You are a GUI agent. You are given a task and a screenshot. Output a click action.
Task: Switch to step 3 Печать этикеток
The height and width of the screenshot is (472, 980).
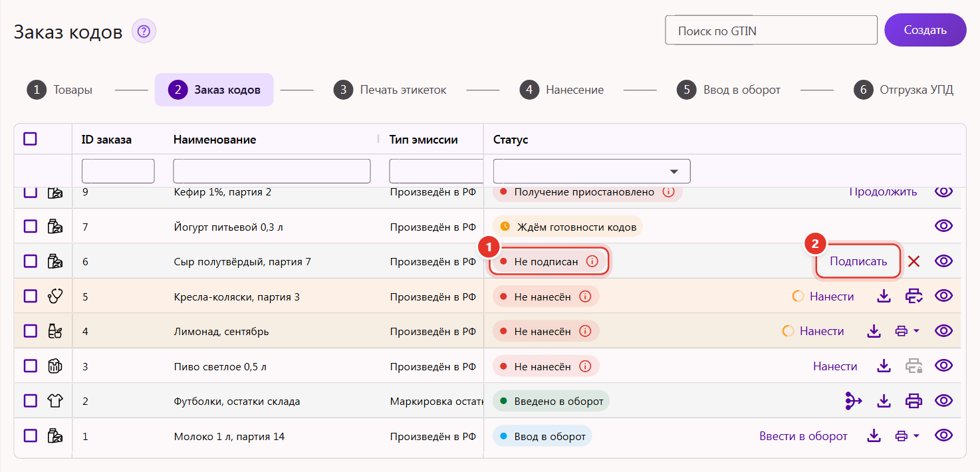pos(390,90)
